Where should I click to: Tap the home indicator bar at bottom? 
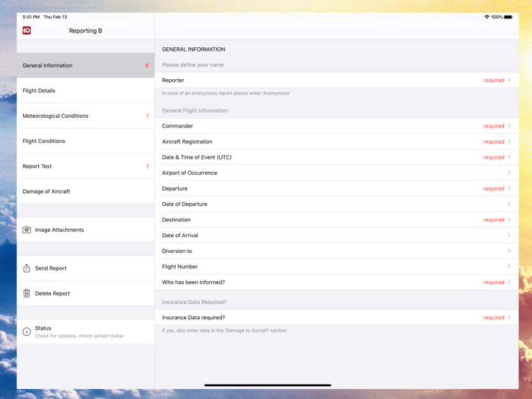(268, 385)
